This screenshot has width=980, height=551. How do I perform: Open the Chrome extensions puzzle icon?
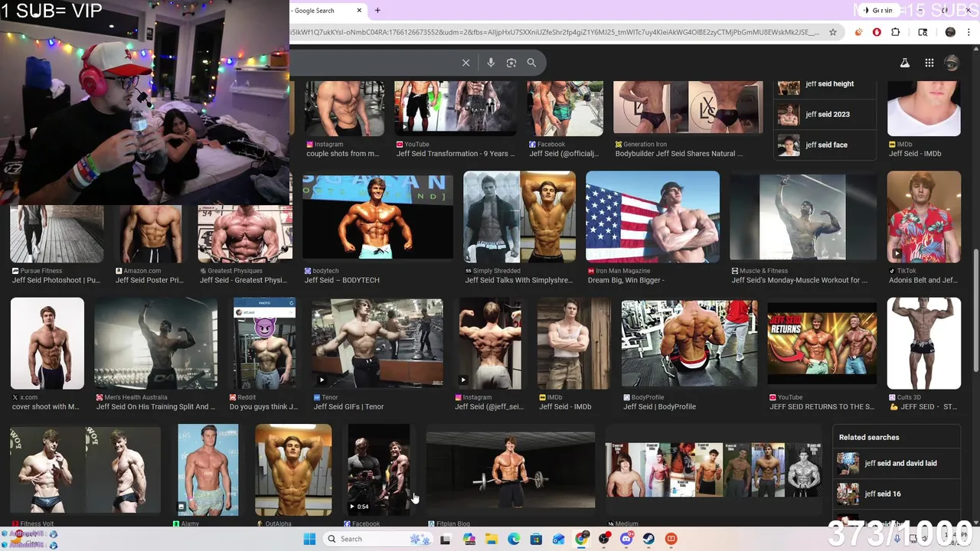pyautogui.click(x=895, y=32)
